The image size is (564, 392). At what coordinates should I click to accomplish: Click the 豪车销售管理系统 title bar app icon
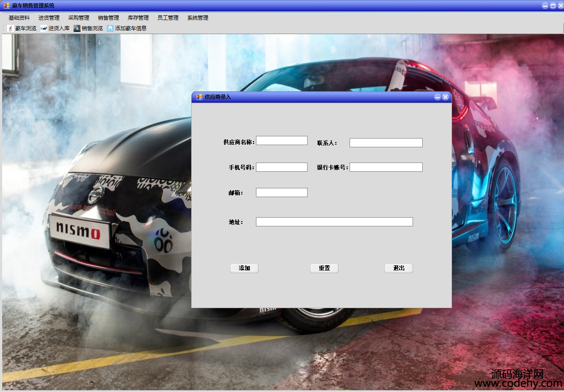tap(7, 6)
